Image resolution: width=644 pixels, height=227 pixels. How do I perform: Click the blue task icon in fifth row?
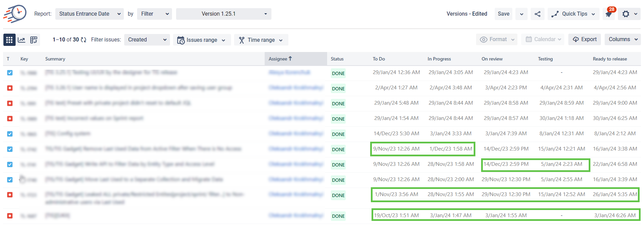coord(10,134)
